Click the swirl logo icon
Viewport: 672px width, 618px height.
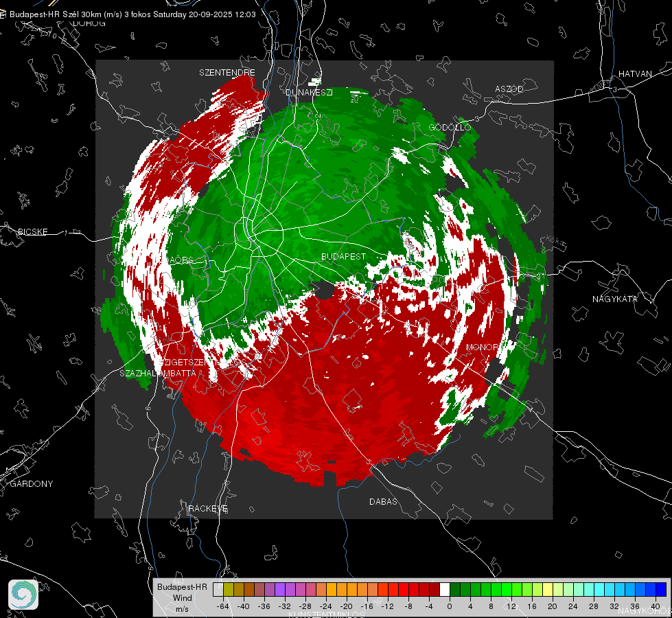[23, 595]
